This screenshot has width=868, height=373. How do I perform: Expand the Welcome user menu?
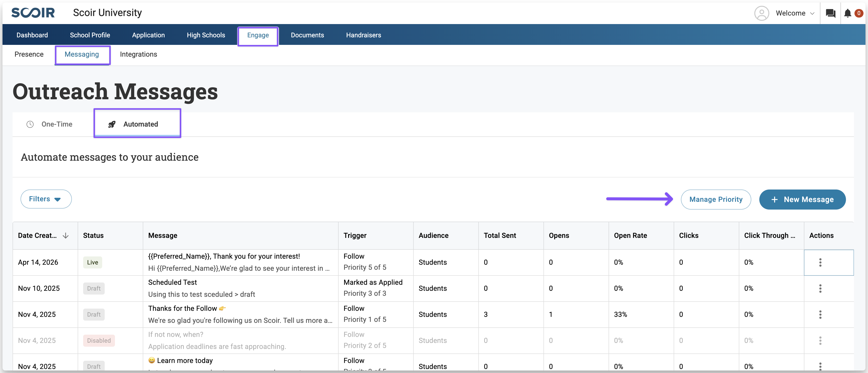[x=795, y=13]
